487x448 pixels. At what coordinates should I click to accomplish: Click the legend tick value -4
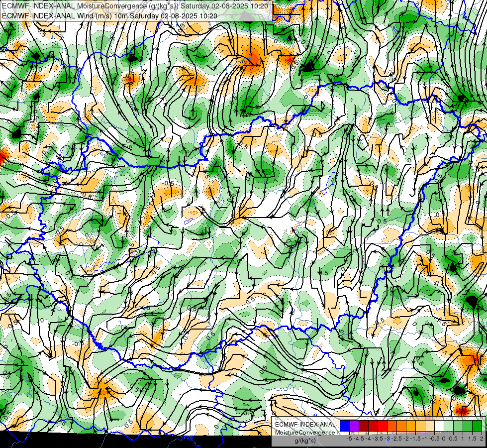(x=368, y=439)
